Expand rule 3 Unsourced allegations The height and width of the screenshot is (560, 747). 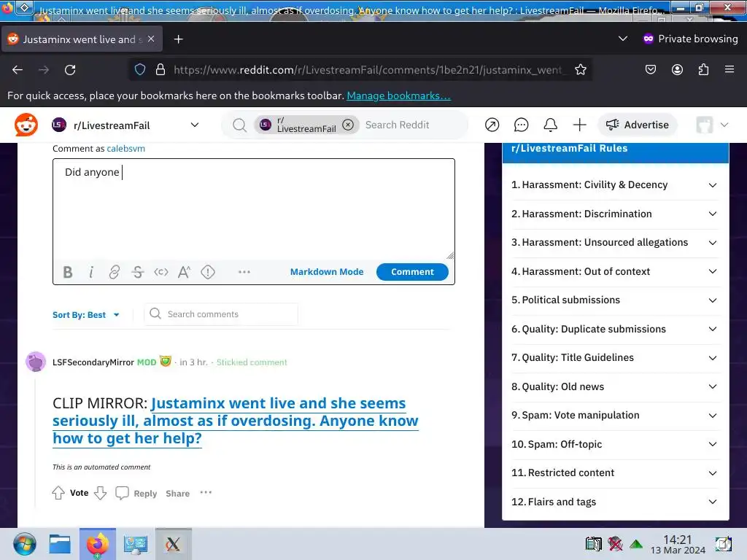tap(615, 242)
